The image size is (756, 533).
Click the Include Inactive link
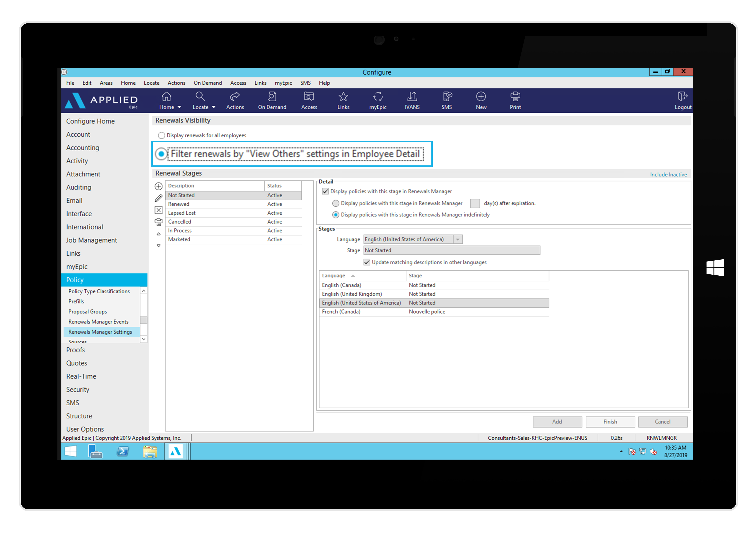click(x=668, y=174)
